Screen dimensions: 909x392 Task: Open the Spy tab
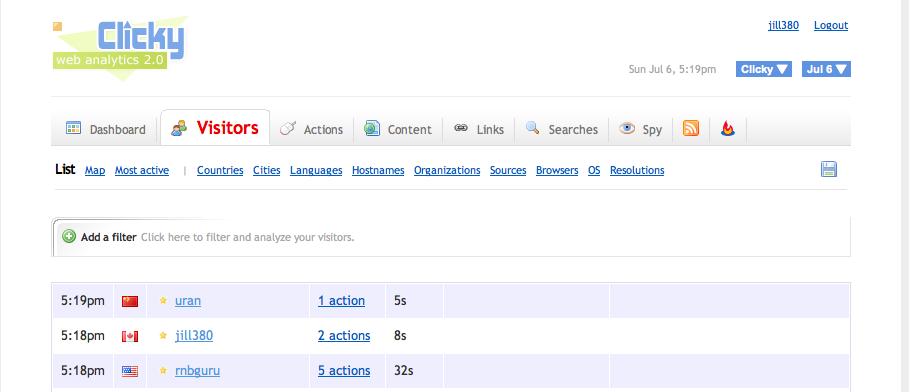coord(641,129)
